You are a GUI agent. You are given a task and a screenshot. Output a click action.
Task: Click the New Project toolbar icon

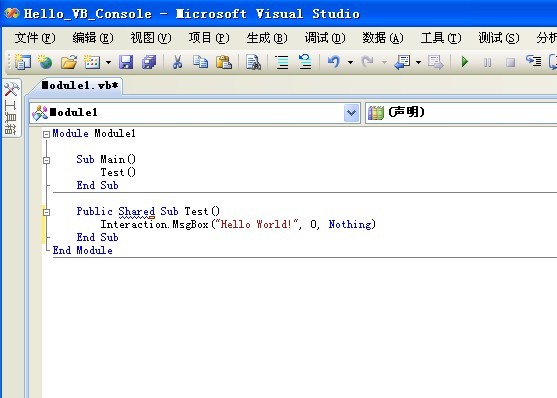point(22,62)
